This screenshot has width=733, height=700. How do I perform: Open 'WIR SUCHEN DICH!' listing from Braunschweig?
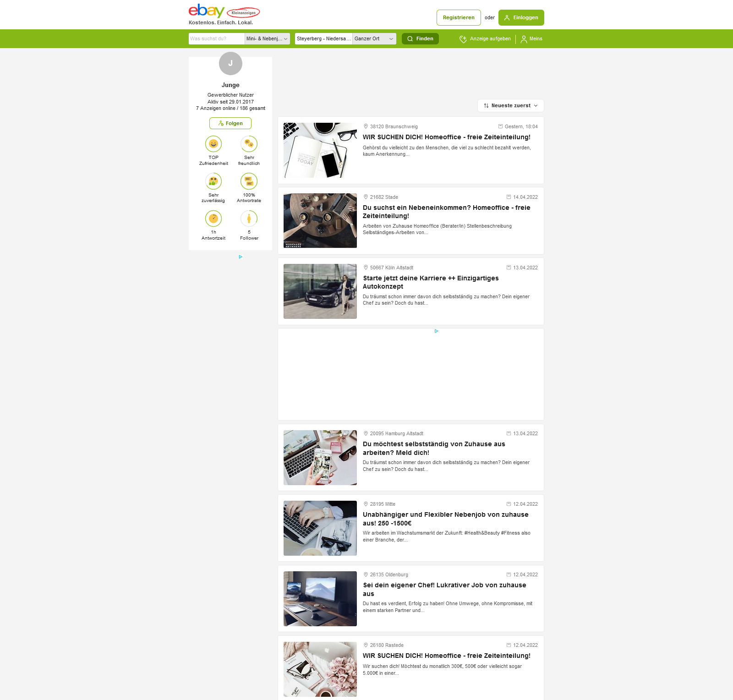(x=447, y=137)
